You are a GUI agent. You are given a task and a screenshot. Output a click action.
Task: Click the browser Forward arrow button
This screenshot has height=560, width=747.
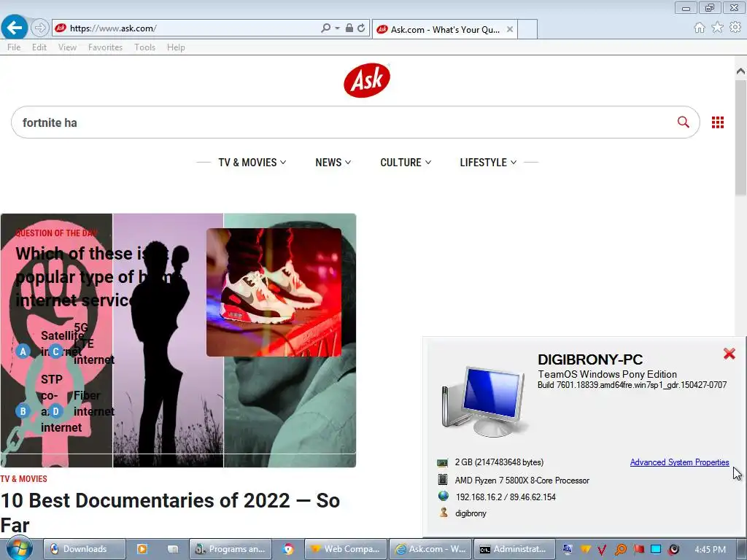(x=40, y=28)
